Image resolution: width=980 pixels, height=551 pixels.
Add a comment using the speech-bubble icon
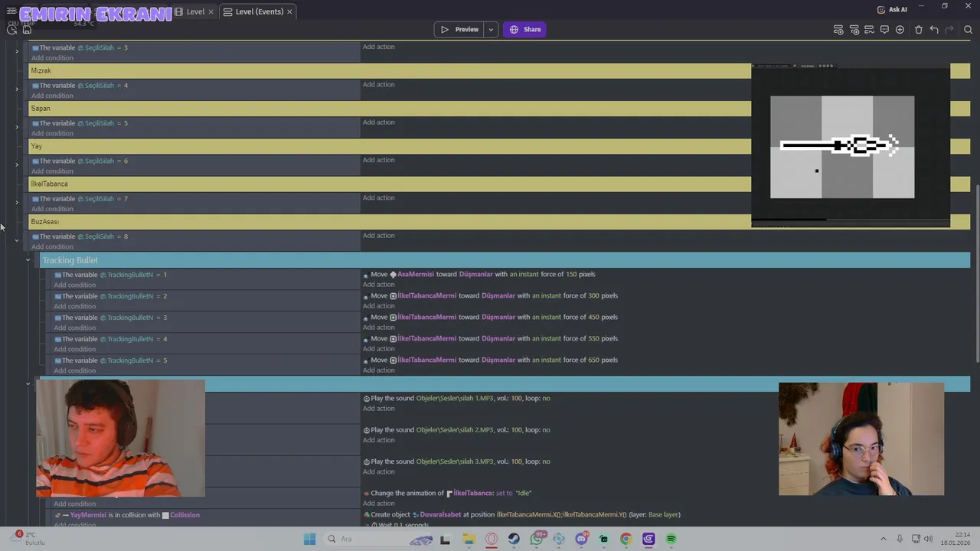pyautogui.click(x=884, y=30)
